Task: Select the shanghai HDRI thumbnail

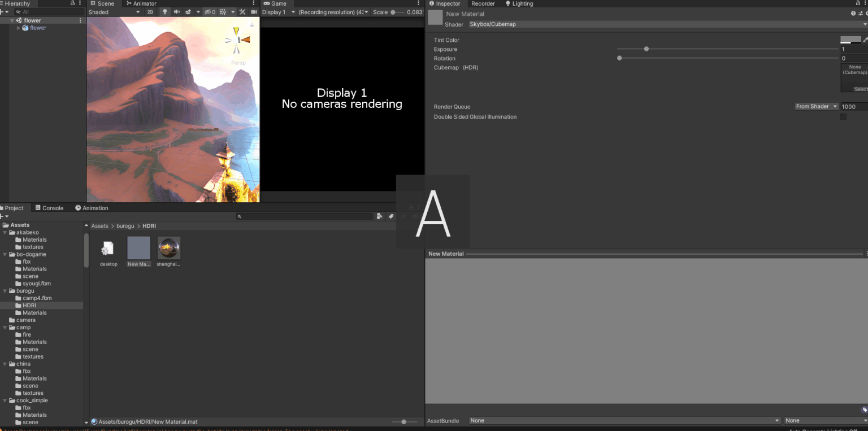Action: click(x=168, y=249)
